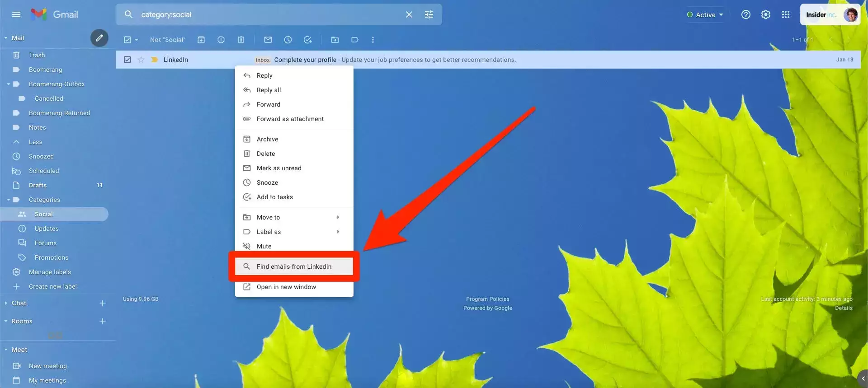This screenshot has width=868, height=388.
Task: Open the Program Policies link
Action: tap(488, 299)
